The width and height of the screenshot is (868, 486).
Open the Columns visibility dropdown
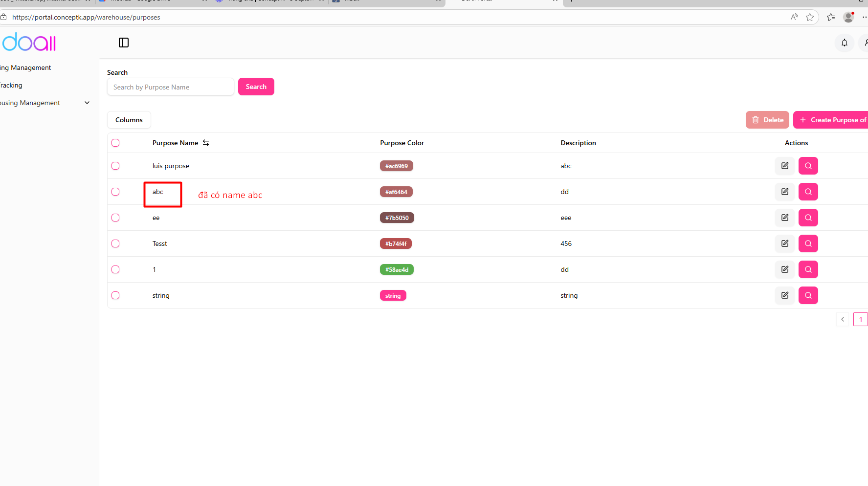point(129,120)
